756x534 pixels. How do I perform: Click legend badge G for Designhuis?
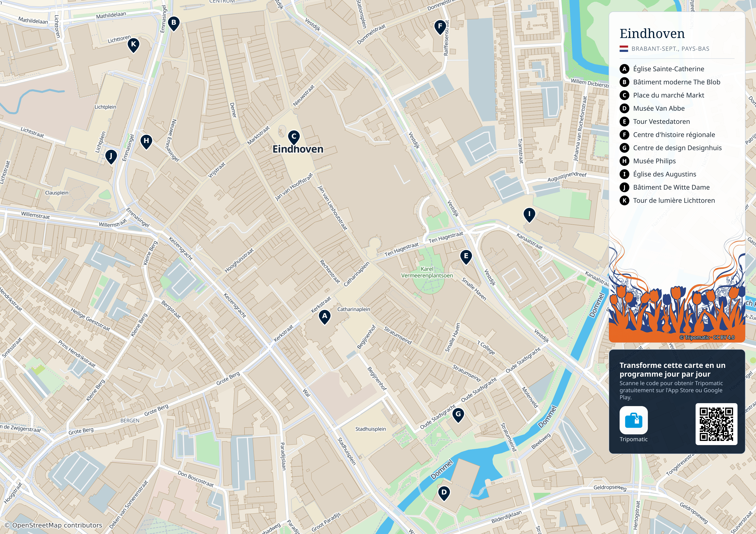pyautogui.click(x=624, y=148)
